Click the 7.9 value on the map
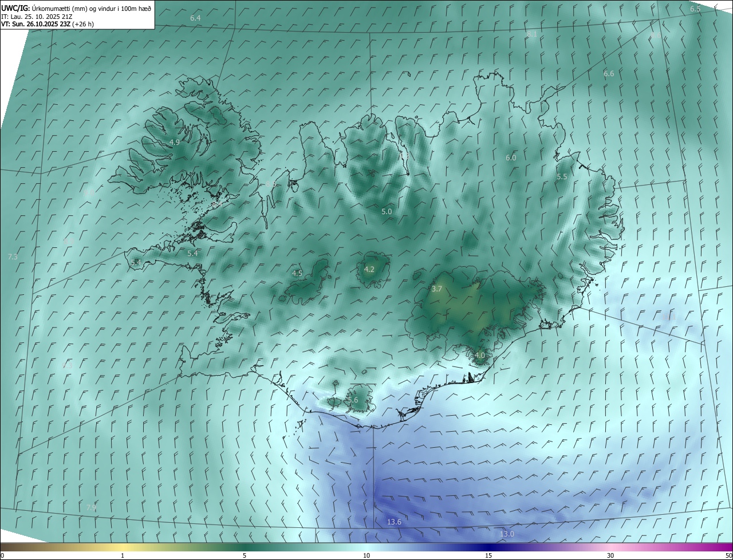 [91, 507]
